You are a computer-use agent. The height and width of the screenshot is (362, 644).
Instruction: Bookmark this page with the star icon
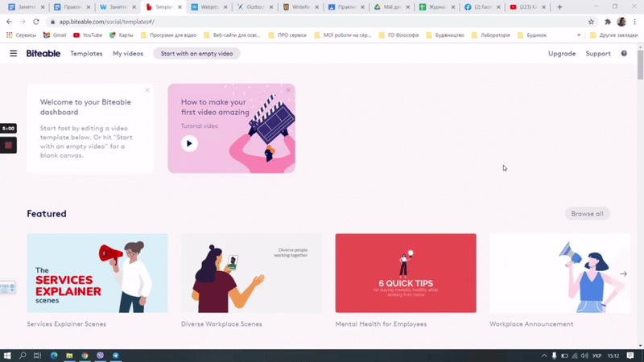(x=591, y=22)
